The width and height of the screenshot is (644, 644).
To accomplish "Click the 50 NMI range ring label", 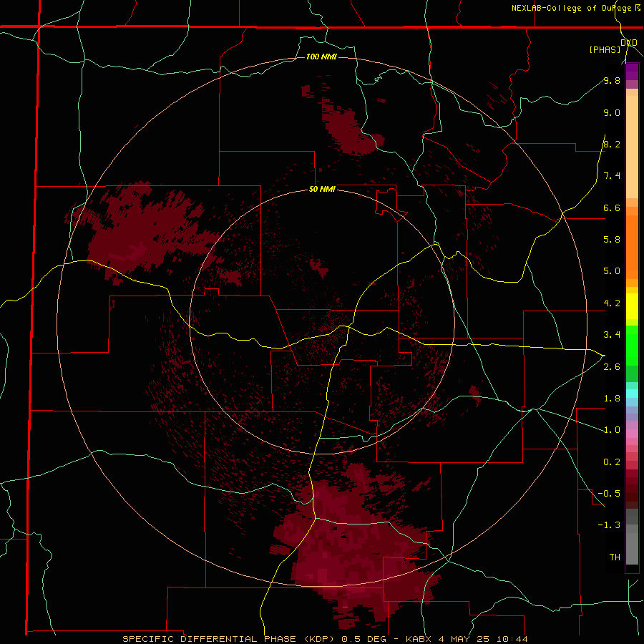I will coord(322,189).
